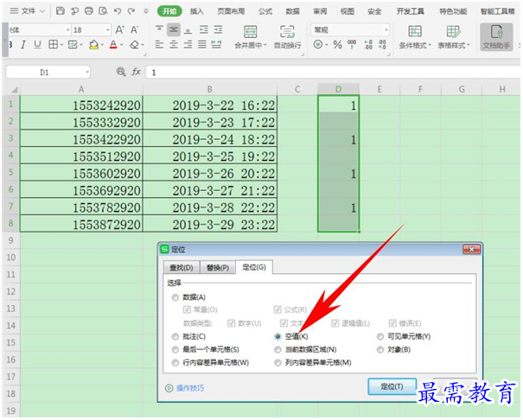Apply the red font color
The height and width of the screenshot is (420, 523).
point(113,44)
